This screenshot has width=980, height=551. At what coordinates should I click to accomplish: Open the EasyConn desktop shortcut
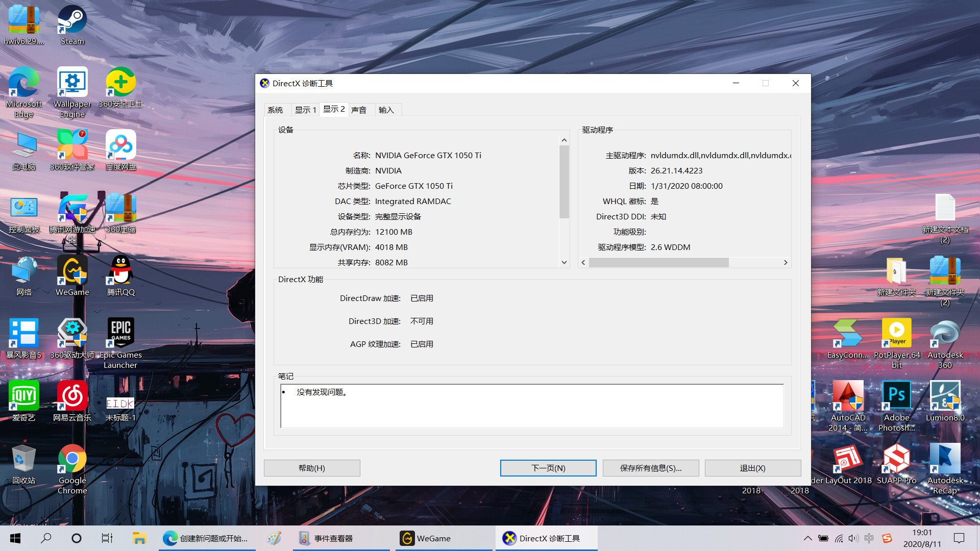click(x=848, y=339)
